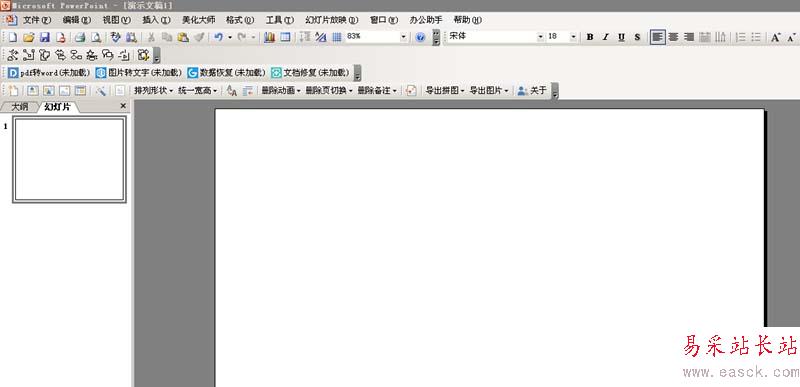800x387 pixels.
Task: Select Align Left
Action: 658,37
